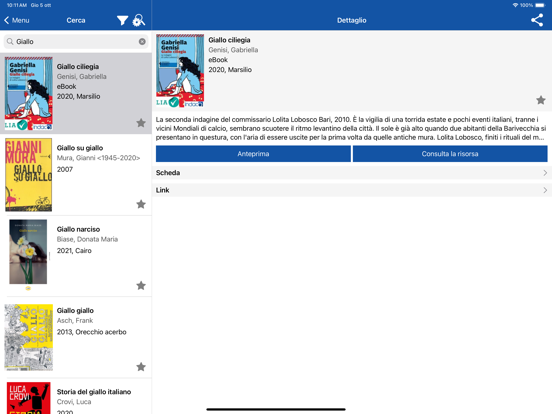552x414 pixels.
Task: Tap the share icon in Dettaglio header
Action: [x=537, y=20]
